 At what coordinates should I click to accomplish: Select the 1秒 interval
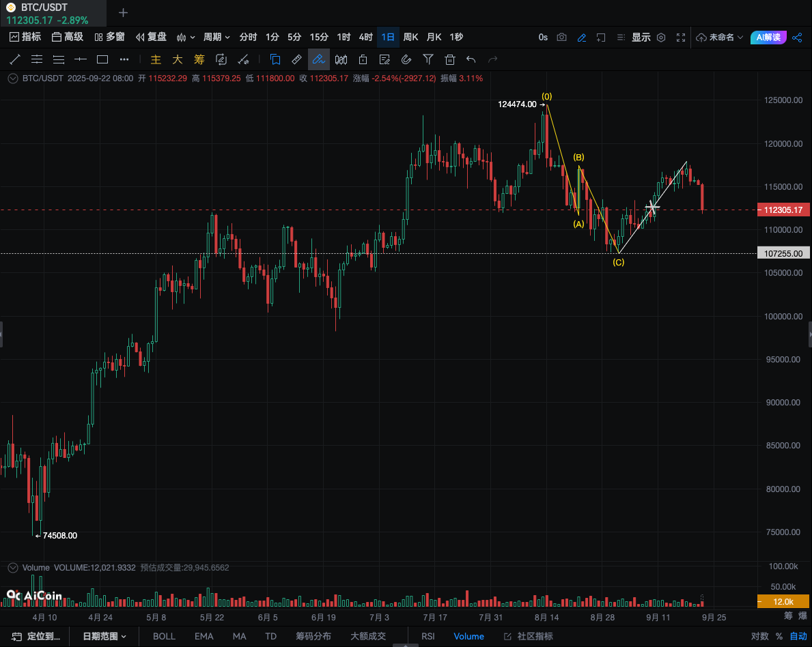click(x=456, y=37)
